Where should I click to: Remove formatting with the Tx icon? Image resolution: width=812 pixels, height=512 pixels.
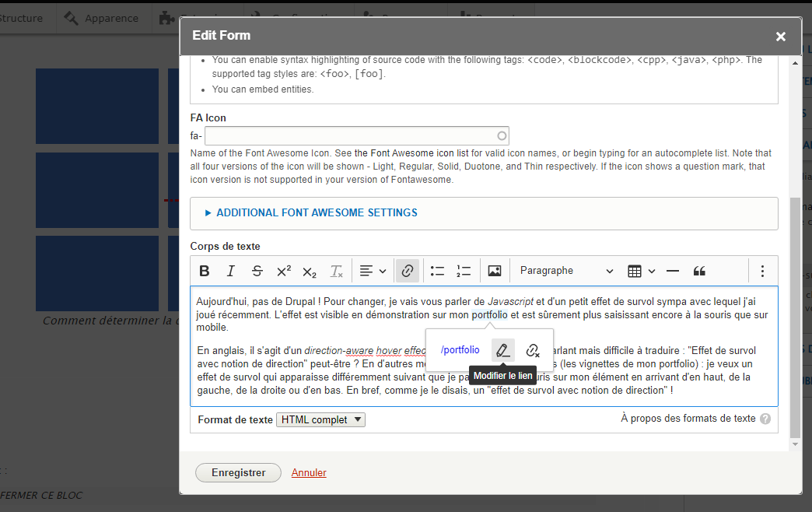(337, 270)
